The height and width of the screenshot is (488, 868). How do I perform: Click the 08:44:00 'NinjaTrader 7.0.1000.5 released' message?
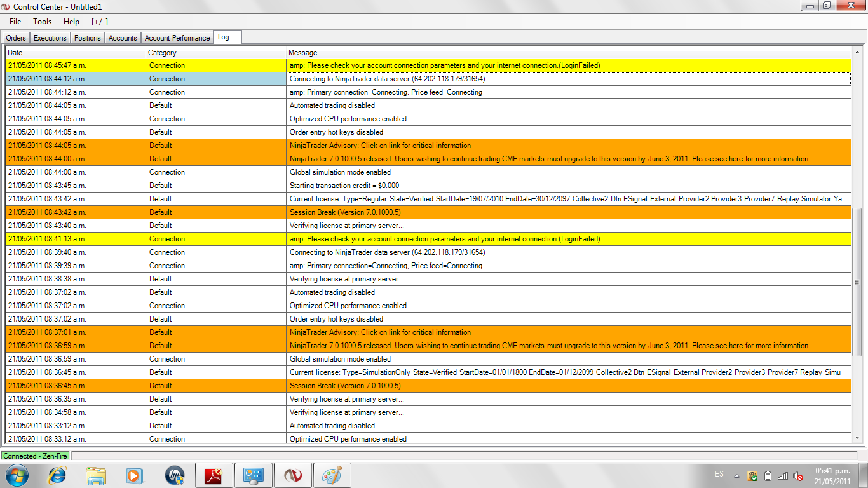tap(569, 159)
